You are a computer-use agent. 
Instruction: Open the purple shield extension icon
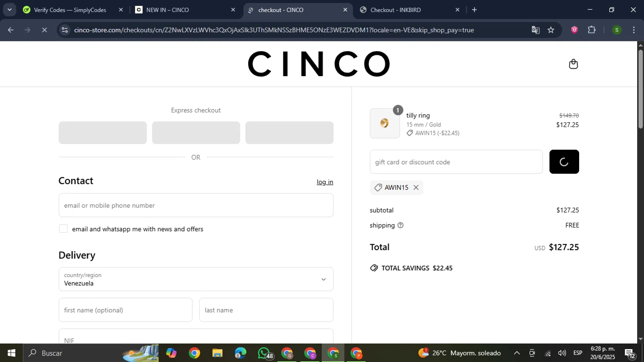tap(574, 30)
